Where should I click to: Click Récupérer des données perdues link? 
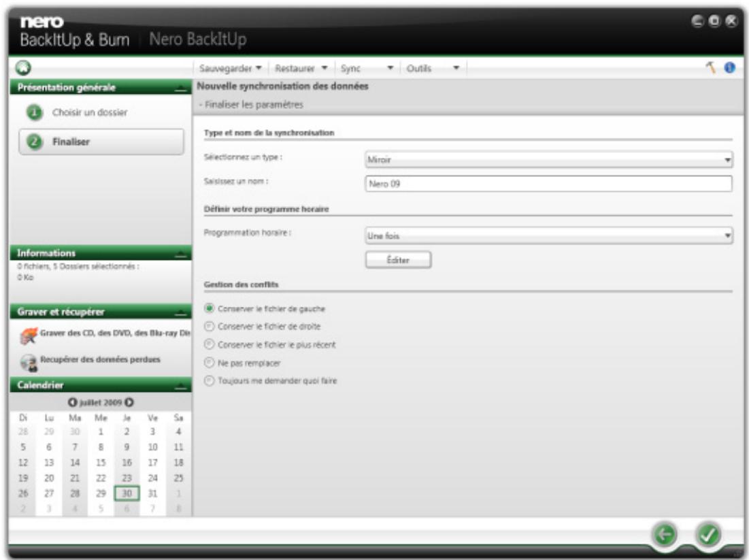pos(100,359)
